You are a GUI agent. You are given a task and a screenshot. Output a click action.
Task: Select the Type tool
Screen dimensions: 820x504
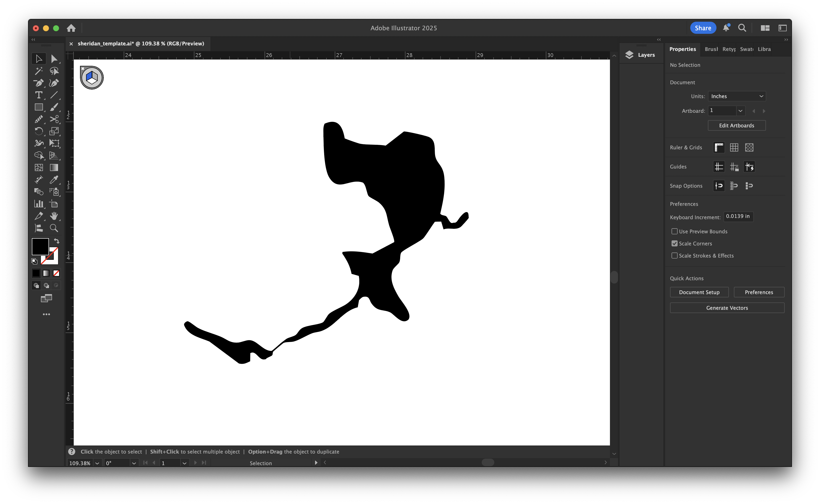pyautogui.click(x=39, y=95)
